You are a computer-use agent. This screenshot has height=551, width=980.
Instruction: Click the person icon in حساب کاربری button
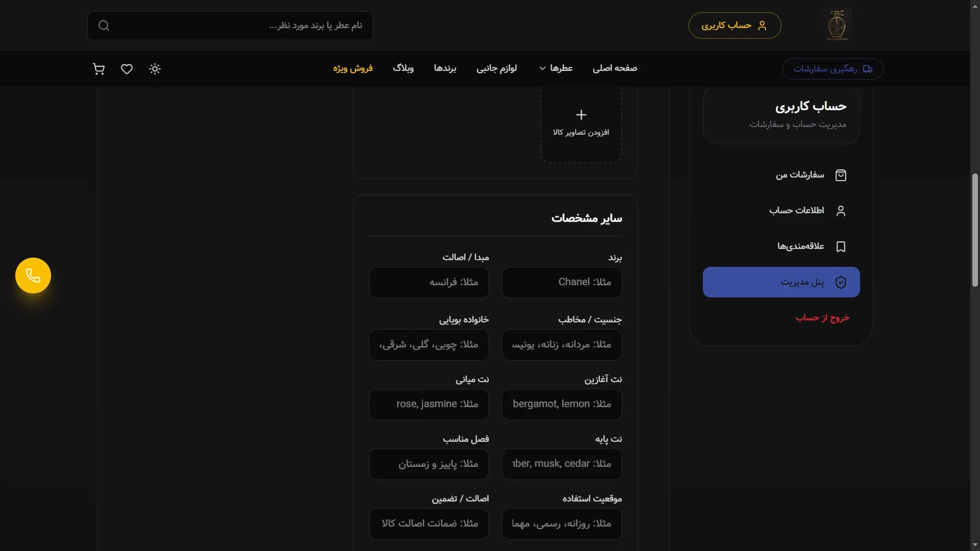[762, 26]
